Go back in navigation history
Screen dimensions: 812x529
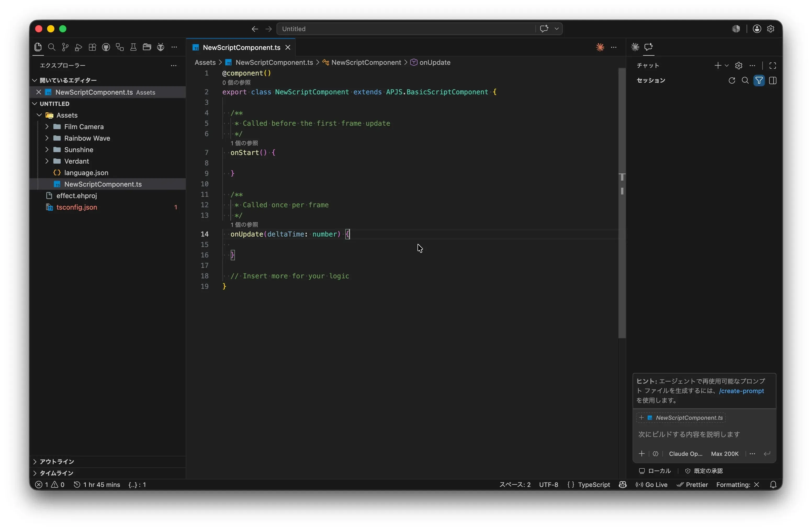tap(255, 29)
